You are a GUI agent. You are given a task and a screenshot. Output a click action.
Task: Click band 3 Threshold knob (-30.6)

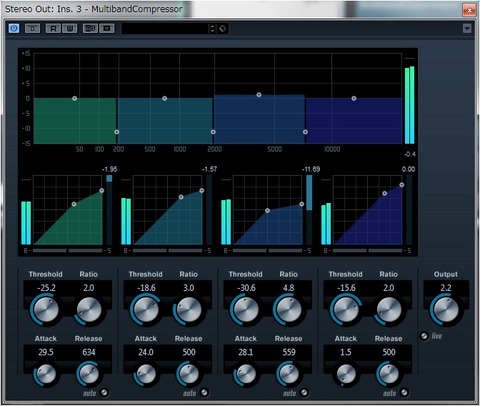246,310
